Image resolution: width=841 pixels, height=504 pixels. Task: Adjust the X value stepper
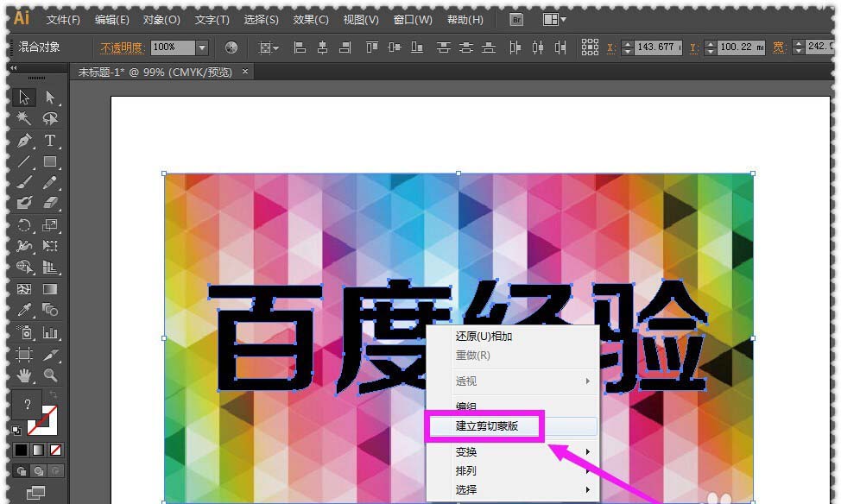point(627,47)
